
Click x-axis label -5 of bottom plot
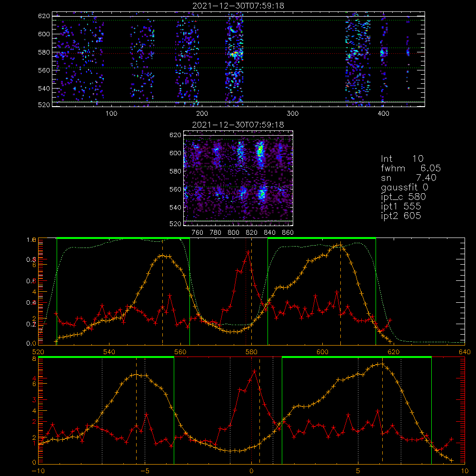(x=145, y=471)
